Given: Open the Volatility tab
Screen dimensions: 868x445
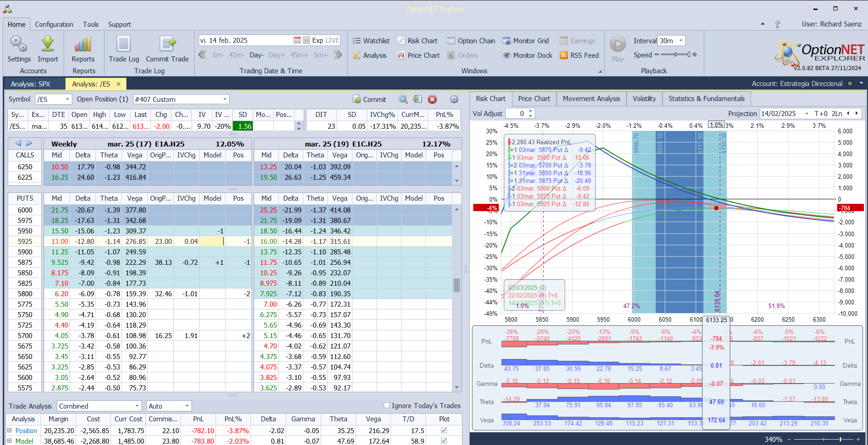Looking at the screenshot, I should point(644,99).
